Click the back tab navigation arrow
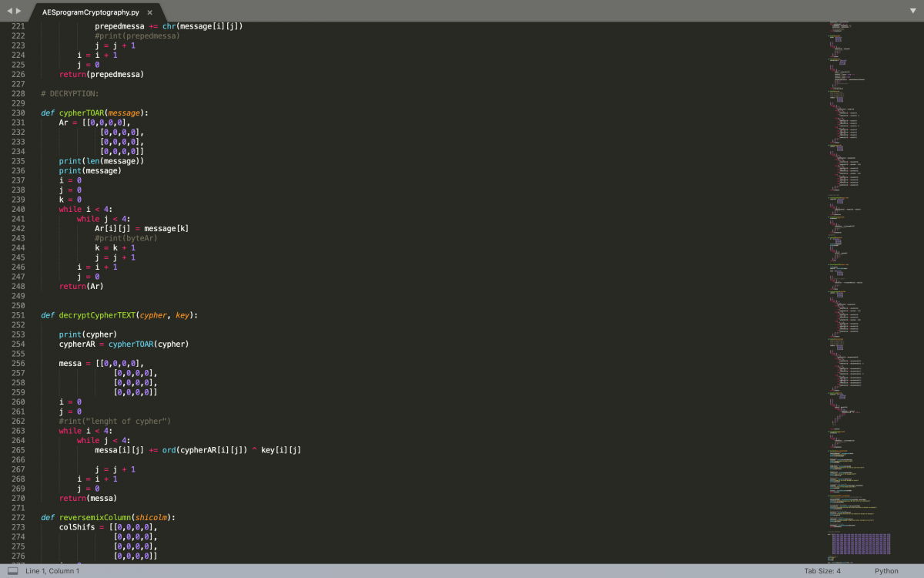The height and width of the screenshot is (578, 924). [8, 11]
